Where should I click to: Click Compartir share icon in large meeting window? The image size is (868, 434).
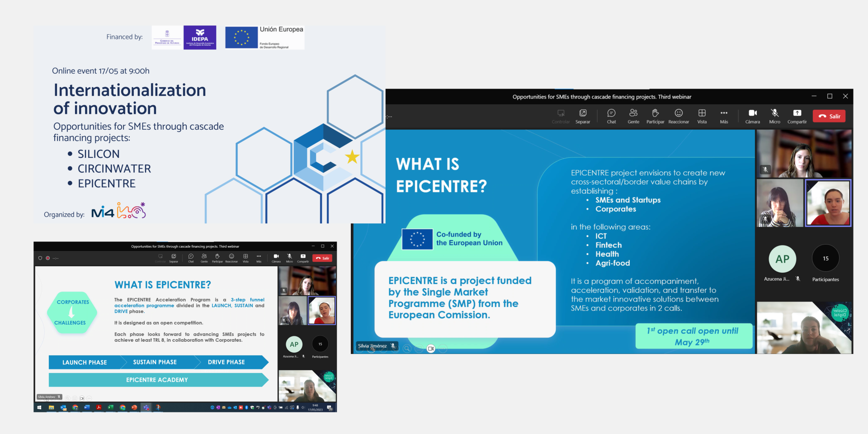click(x=797, y=115)
